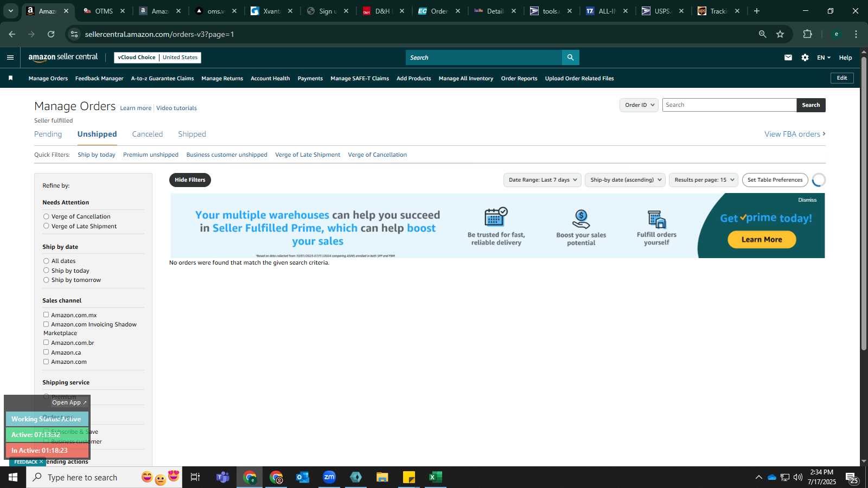
Task: Click the Premium unshipped quick filter
Action: click(151, 155)
